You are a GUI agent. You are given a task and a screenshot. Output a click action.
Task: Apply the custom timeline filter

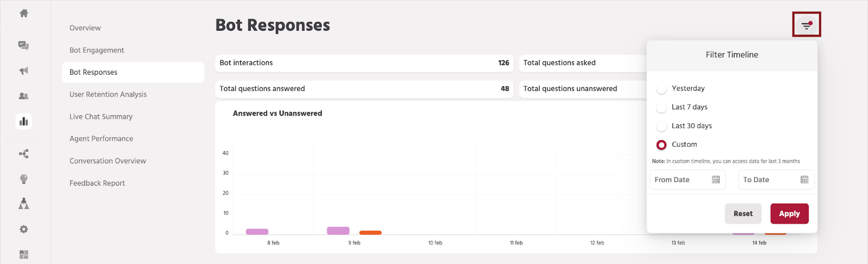tap(790, 213)
